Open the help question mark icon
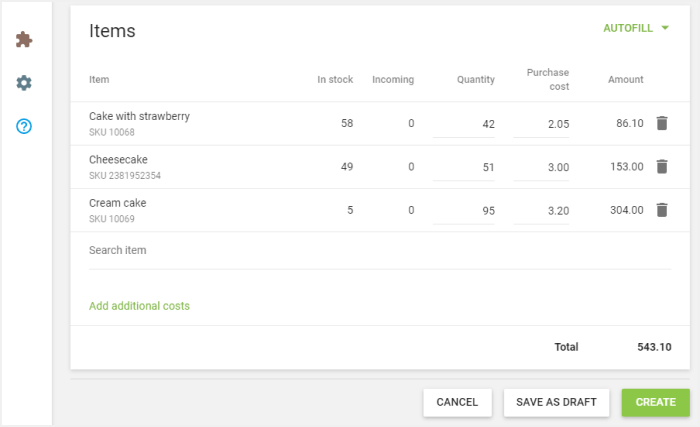This screenshot has height=427, width=700. point(24,127)
